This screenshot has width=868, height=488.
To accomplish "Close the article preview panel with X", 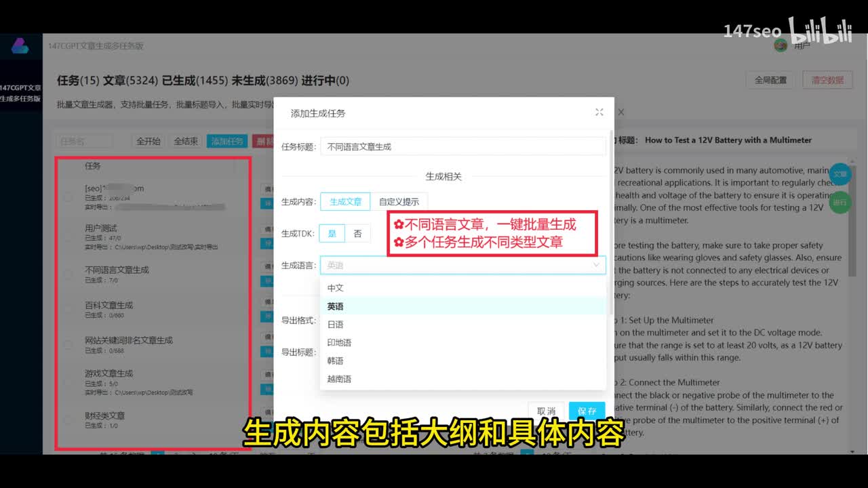I will (x=620, y=113).
